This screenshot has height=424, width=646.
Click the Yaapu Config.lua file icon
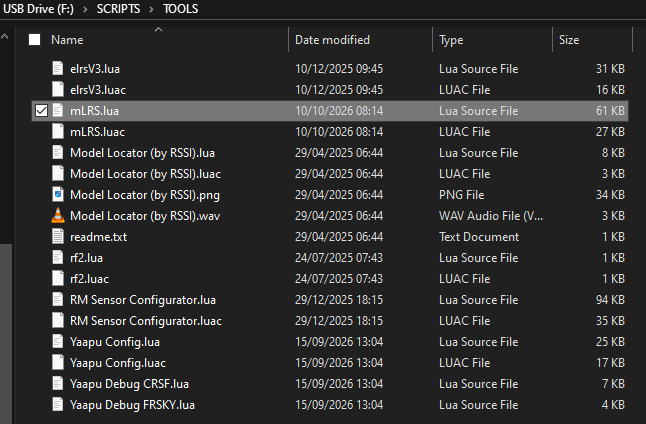click(58, 342)
